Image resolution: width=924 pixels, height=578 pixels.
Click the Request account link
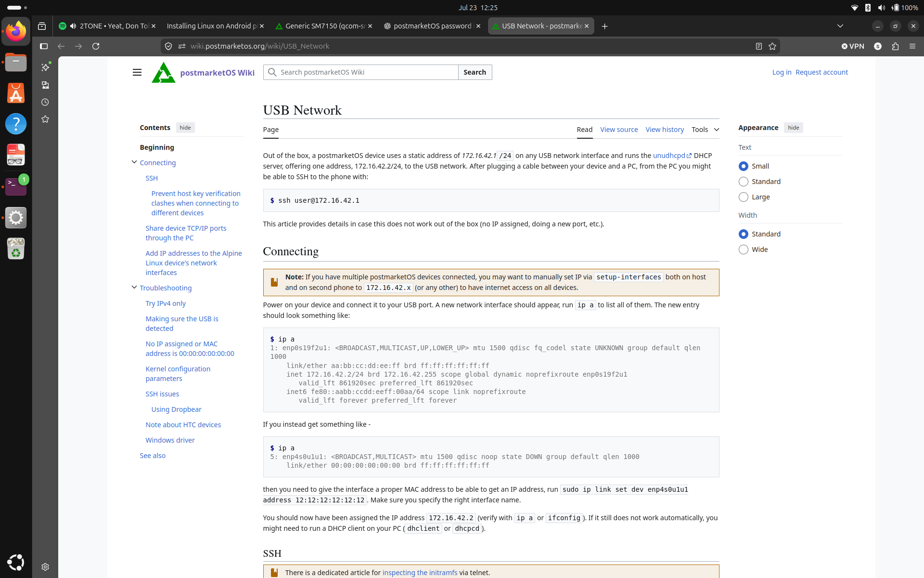821,72
